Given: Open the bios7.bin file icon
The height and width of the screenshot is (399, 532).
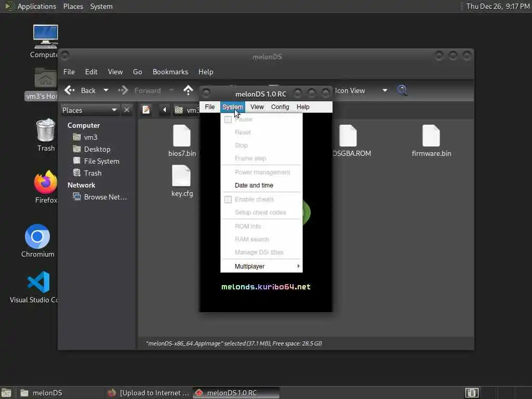Looking at the screenshot, I should (x=182, y=136).
